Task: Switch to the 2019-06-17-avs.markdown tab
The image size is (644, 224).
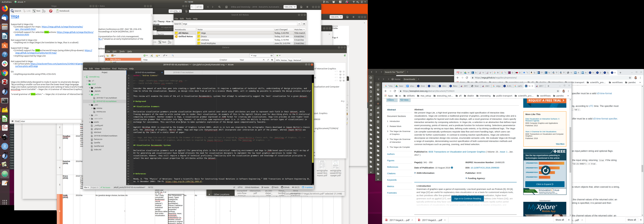Action: click(183, 72)
